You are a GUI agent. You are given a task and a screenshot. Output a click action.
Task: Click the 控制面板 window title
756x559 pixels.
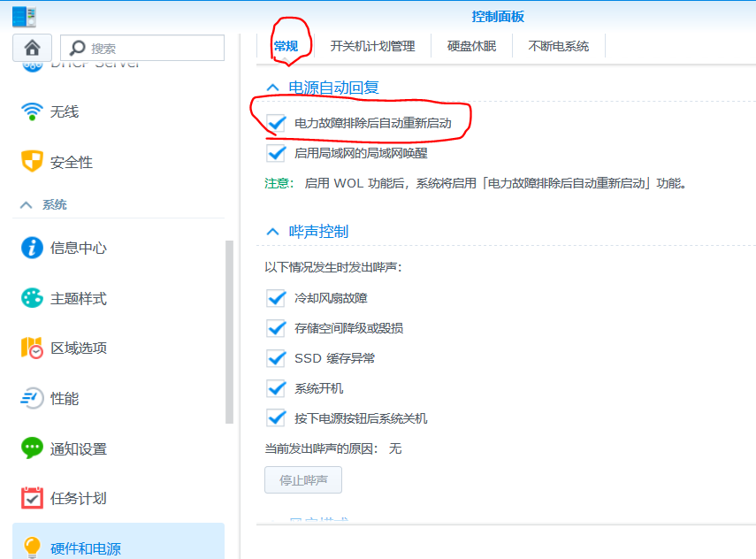(498, 17)
